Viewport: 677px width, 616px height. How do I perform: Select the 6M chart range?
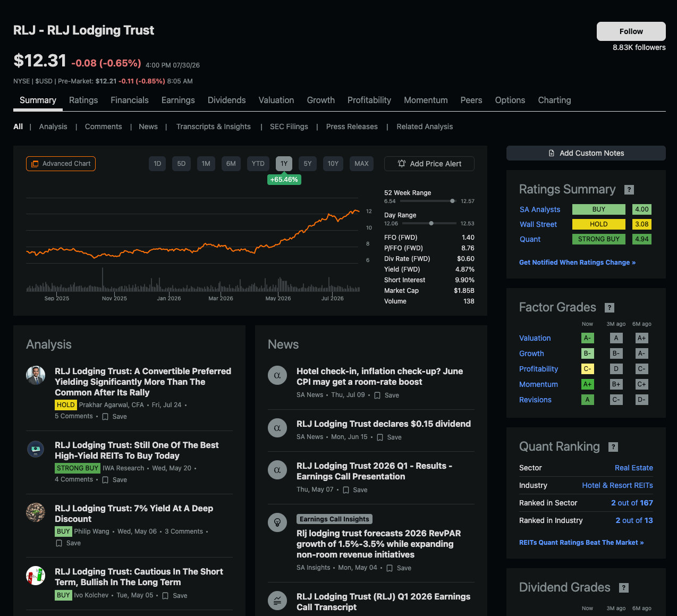click(x=231, y=164)
